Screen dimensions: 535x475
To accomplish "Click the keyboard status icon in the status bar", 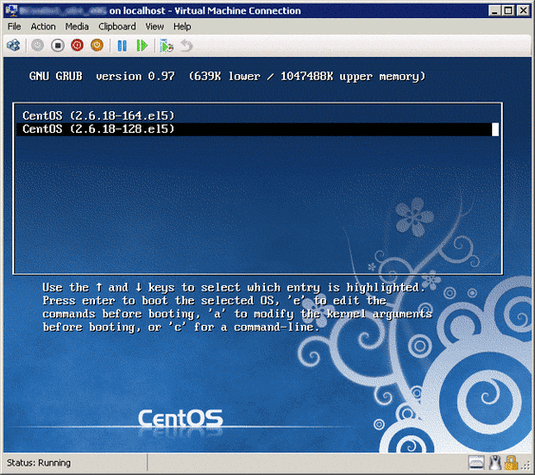I will [476, 463].
